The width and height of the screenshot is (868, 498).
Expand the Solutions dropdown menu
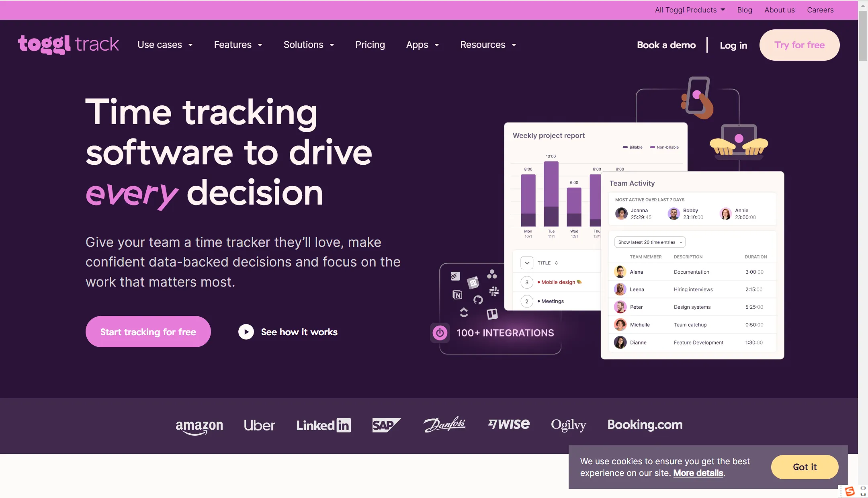pyautogui.click(x=308, y=45)
